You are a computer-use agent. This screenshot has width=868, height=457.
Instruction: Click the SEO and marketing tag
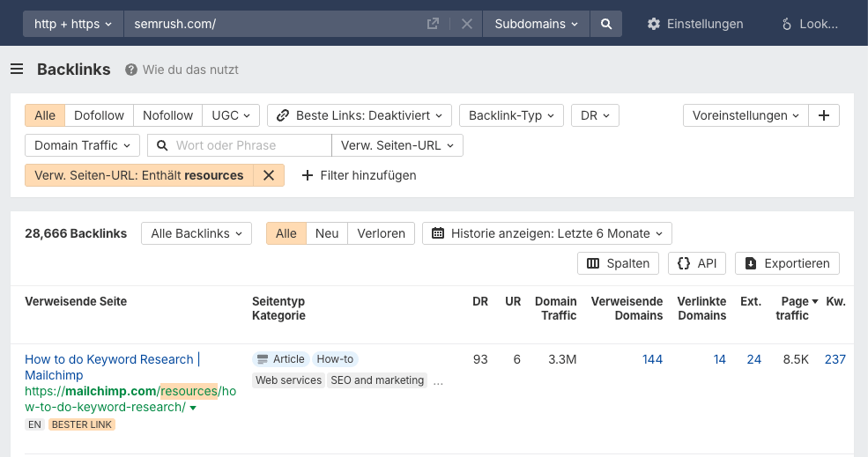click(x=377, y=380)
